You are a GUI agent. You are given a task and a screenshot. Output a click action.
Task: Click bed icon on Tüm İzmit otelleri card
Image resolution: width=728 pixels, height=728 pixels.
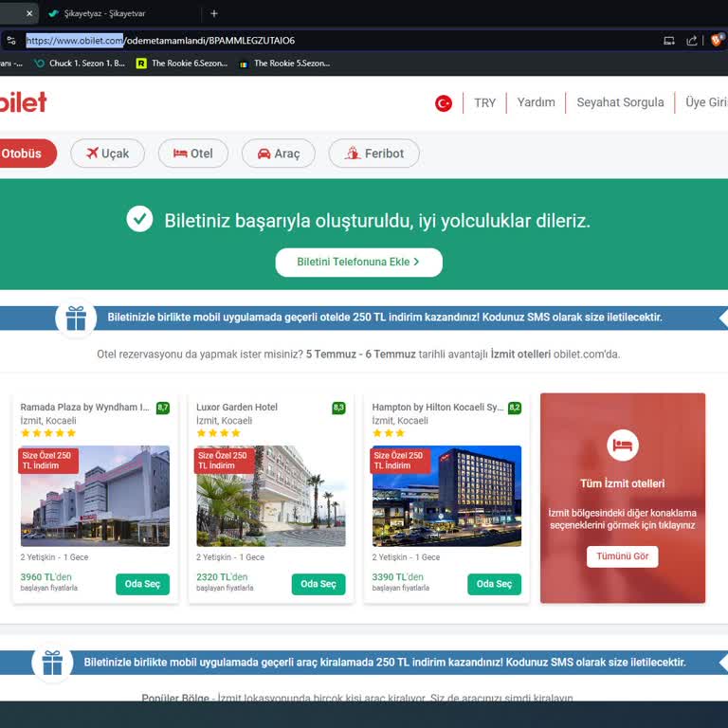point(623,446)
